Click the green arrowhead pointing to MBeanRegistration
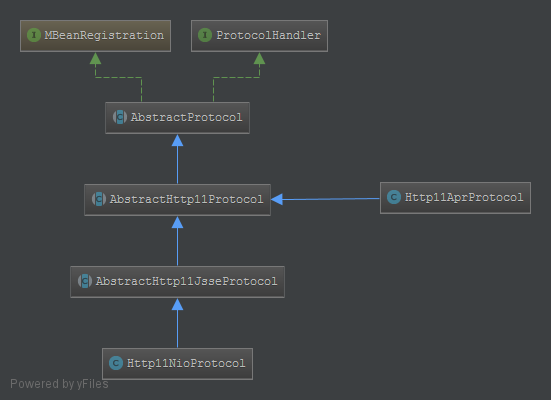Screen dimensions: 551x400 95,58
